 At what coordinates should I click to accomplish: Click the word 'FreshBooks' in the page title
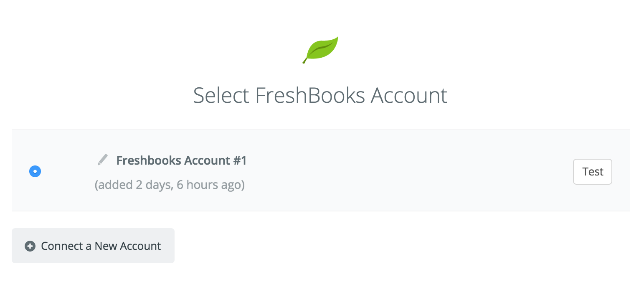310,95
